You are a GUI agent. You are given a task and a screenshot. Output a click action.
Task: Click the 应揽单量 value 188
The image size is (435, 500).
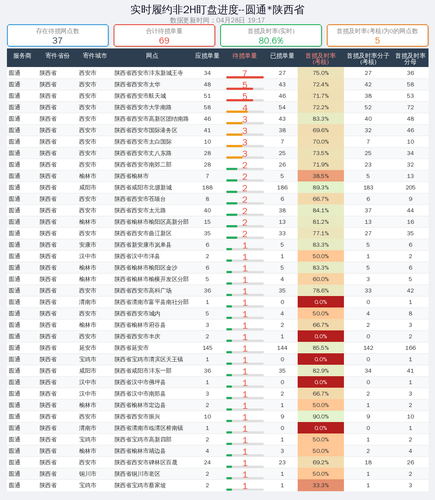[x=207, y=187]
